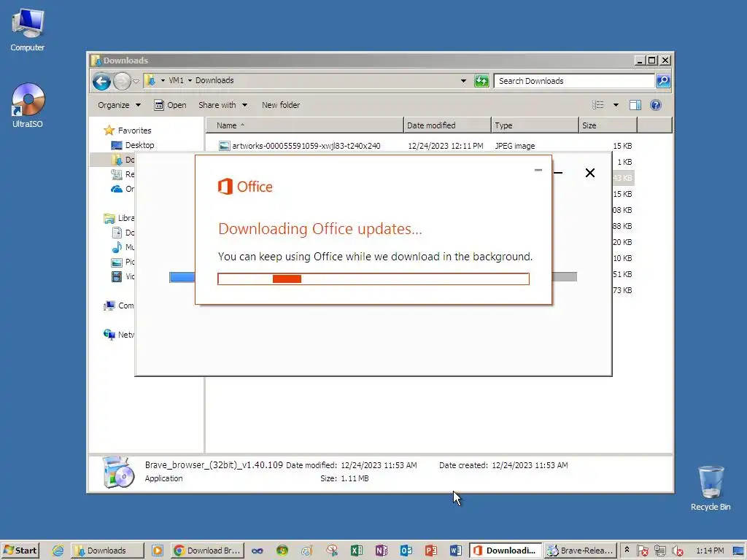747x560 pixels.
Task: Switch to the Downloadi... Office taskbar button
Action: pyautogui.click(x=506, y=551)
